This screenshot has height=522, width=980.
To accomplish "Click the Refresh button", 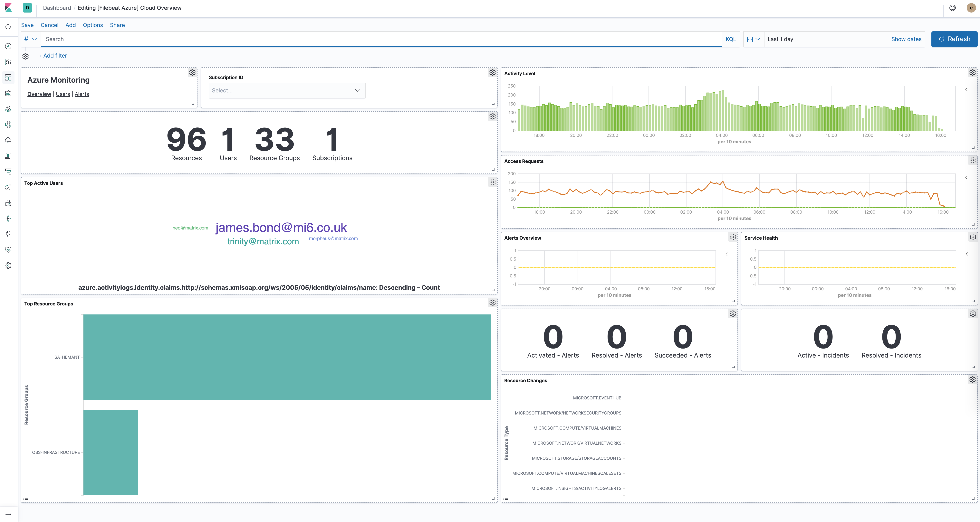I will 954,39.
